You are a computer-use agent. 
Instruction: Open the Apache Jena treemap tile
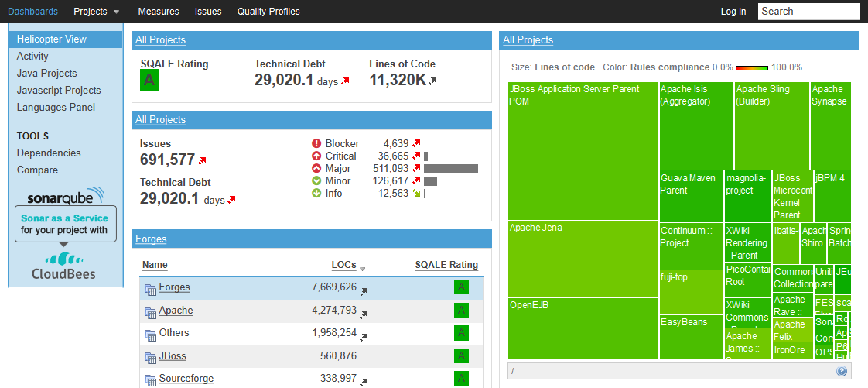click(x=583, y=259)
